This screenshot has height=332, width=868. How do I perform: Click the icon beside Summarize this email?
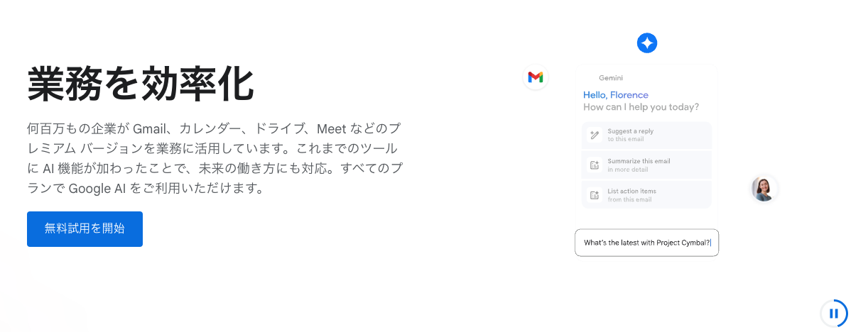tap(595, 165)
